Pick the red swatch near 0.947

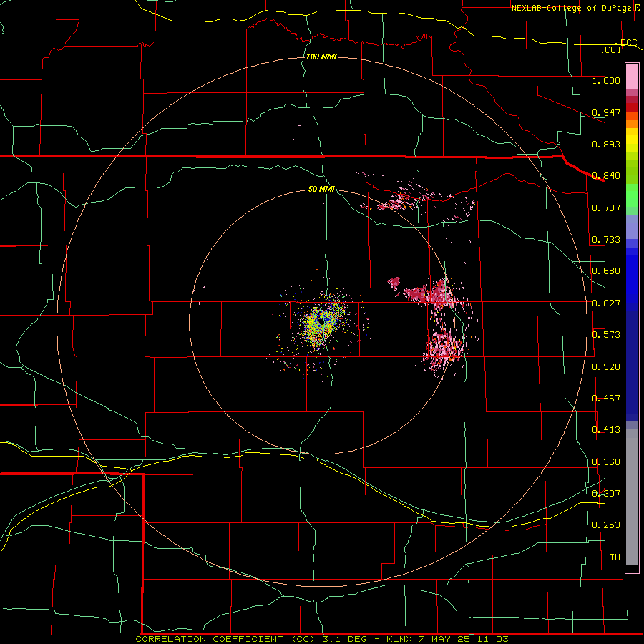coord(632,107)
